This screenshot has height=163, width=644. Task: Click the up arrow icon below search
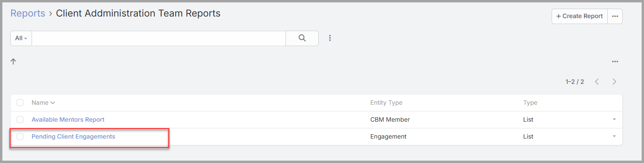tap(13, 61)
